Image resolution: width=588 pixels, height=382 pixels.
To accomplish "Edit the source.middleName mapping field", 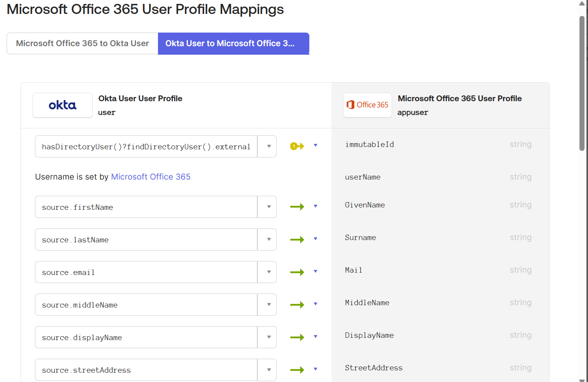I will pos(146,304).
